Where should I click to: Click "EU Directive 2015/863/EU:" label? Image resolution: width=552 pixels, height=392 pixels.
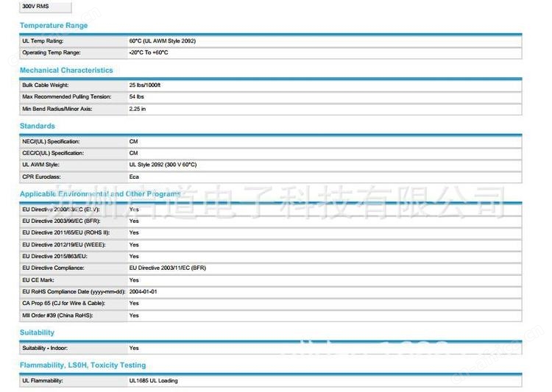54,257
